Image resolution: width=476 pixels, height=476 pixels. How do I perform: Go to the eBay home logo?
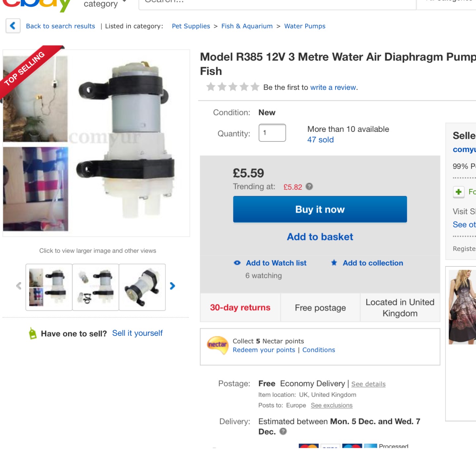pyautogui.click(x=36, y=4)
